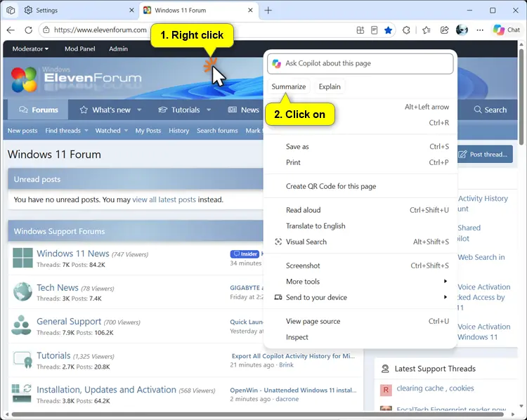Image resolution: width=527 pixels, height=420 pixels.
Task: Open the profile avatar
Action: click(462, 30)
